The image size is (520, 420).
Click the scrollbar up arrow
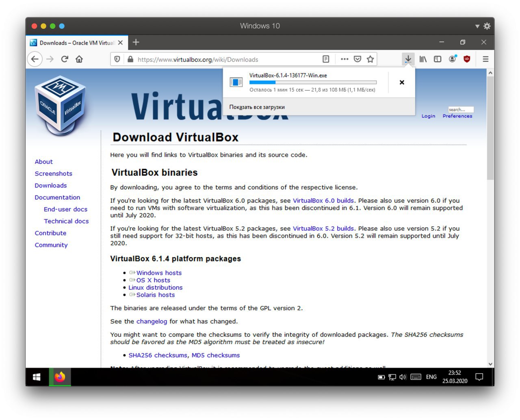[x=490, y=73]
